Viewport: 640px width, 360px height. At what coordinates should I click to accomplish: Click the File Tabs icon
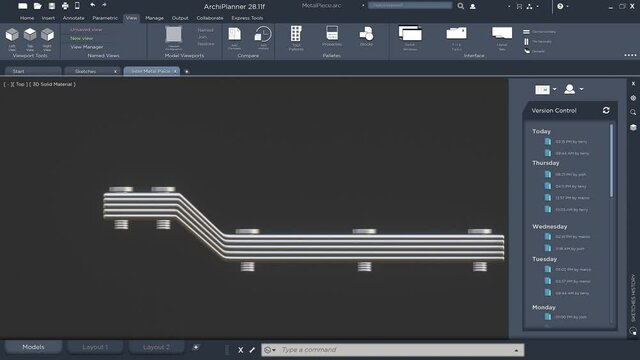tap(456, 33)
